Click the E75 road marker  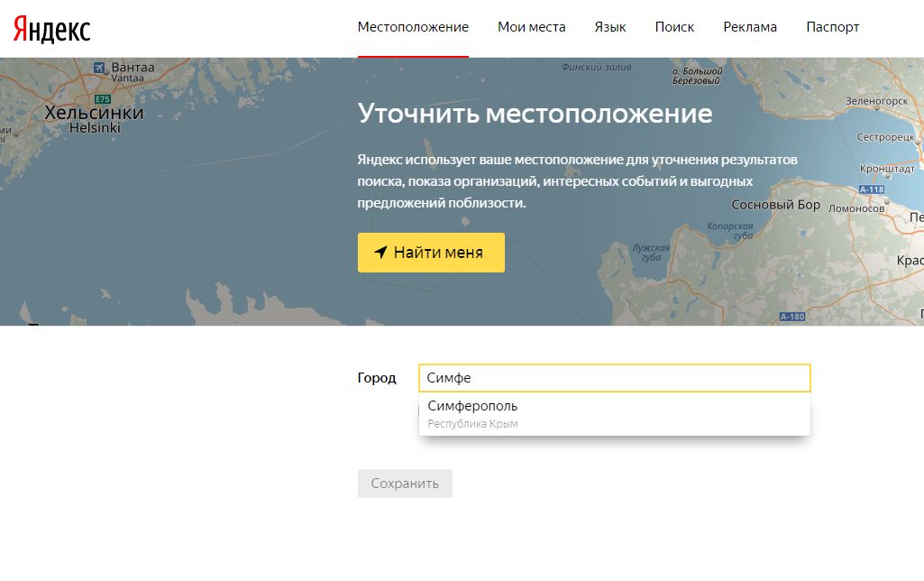point(103,99)
